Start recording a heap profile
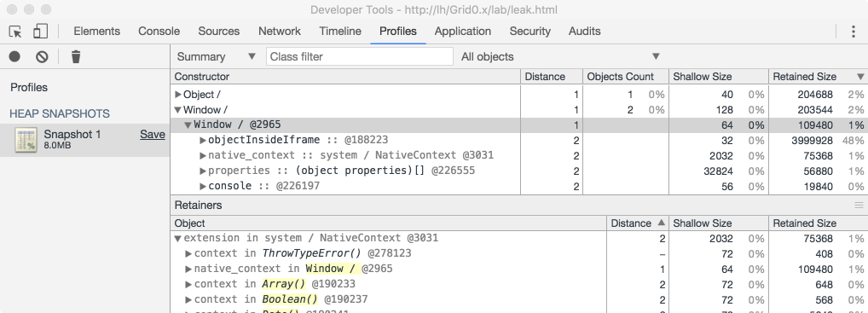This screenshot has height=313, width=868. [15, 56]
